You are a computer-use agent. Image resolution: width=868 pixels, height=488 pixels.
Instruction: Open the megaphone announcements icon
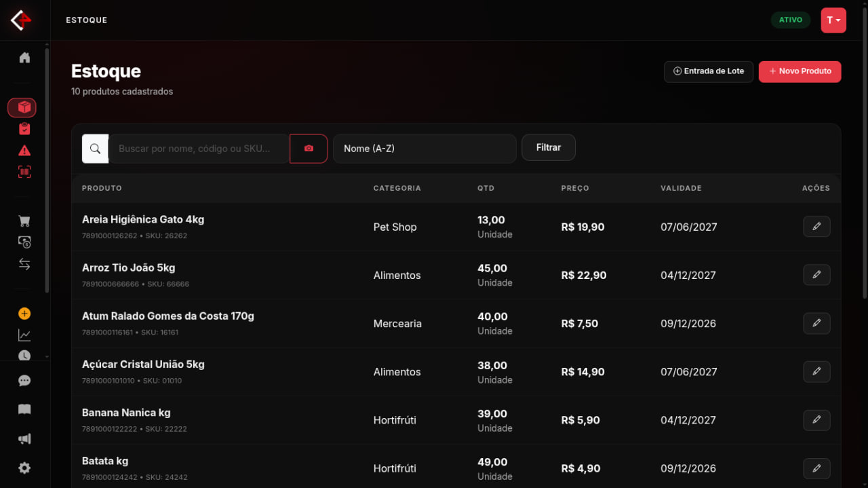click(x=24, y=439)
